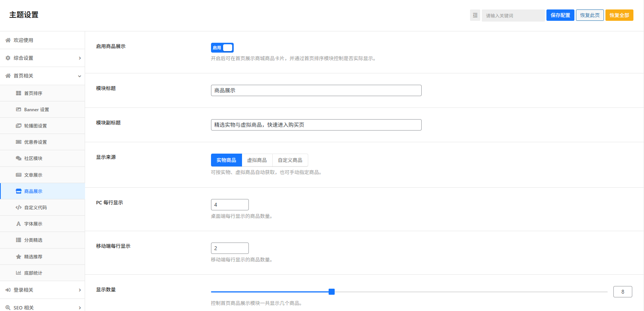Click the menu collapse icon beside search

[475, 16]
